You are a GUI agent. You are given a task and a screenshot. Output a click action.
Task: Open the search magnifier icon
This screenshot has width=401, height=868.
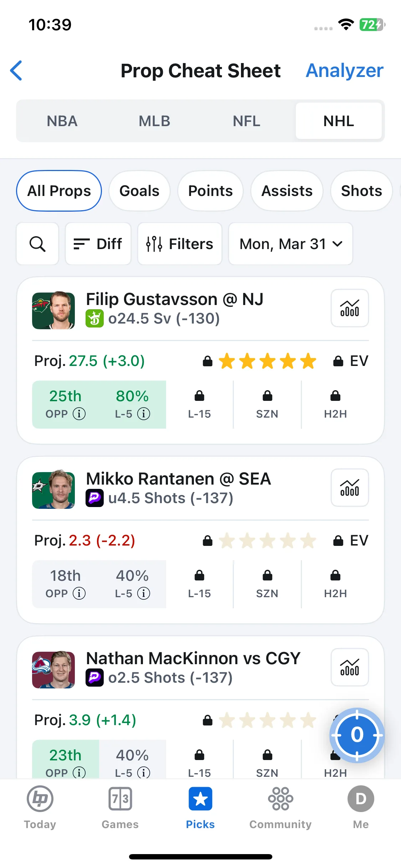coord(37,244)
